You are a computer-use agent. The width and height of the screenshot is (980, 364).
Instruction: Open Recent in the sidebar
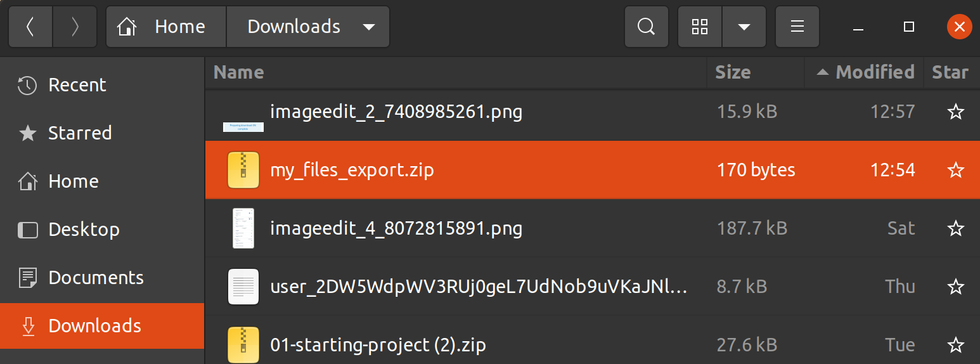click(x=77, y=85)
